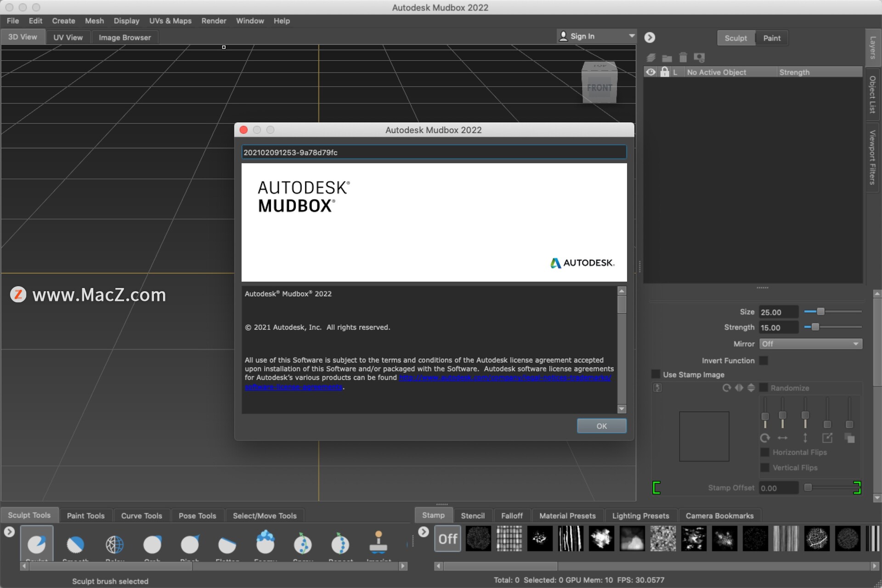882x588 pixels.
Task: Expand the Sign In dropdown arrow
Action: coord(632,36)
